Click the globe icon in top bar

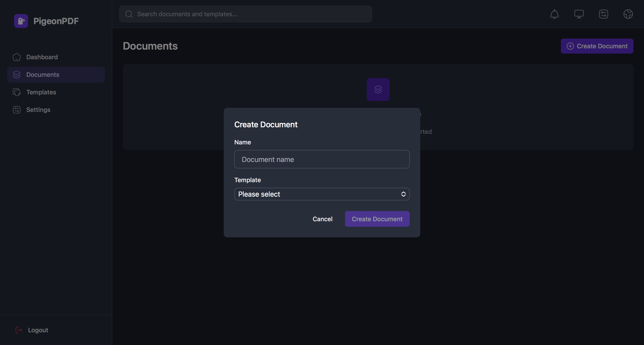point(628,14)
